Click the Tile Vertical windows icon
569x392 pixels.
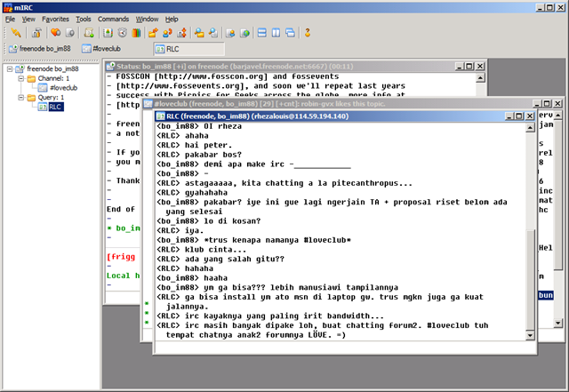[x=276, y=33]
